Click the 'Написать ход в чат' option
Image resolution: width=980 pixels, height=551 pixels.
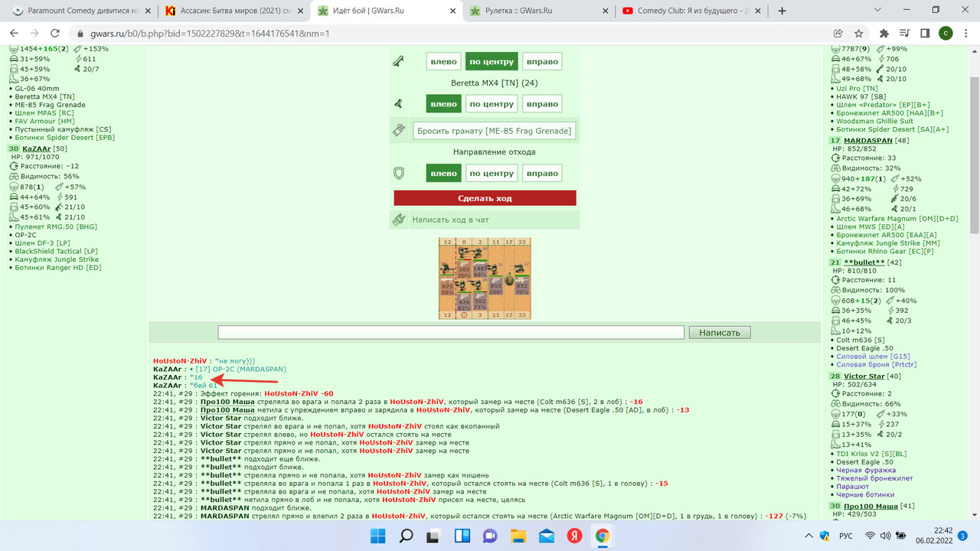pyautogui.click(x=450, y=220)
